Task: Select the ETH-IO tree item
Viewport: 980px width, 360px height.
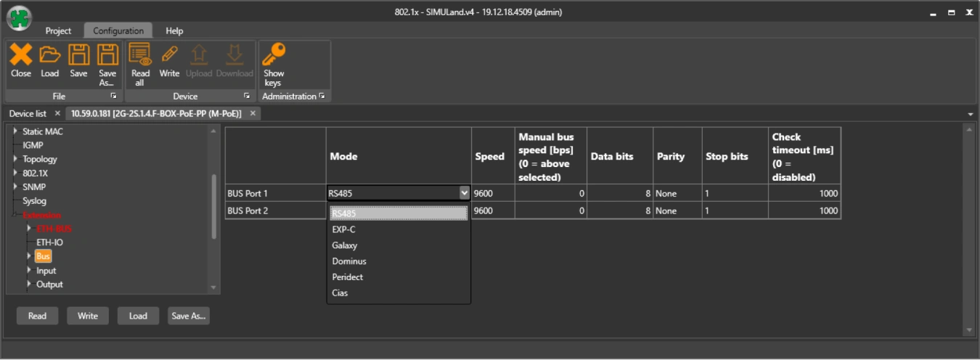Action: 49,242
